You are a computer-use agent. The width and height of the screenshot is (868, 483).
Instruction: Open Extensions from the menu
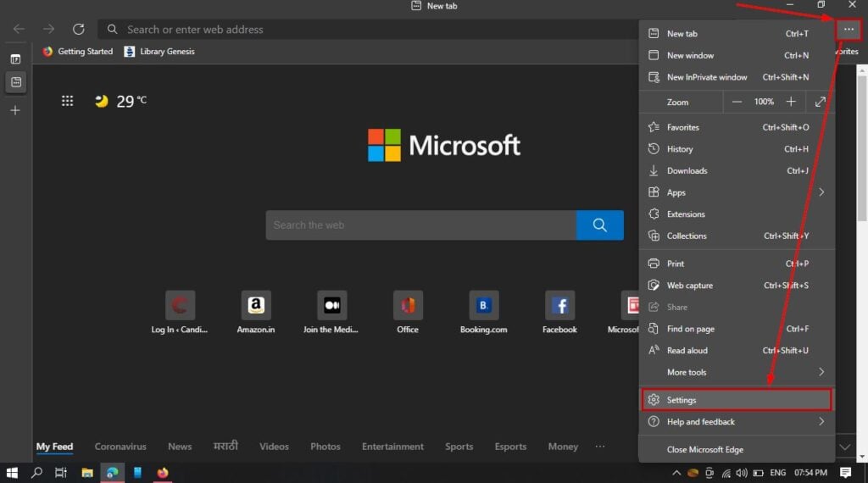737,214
